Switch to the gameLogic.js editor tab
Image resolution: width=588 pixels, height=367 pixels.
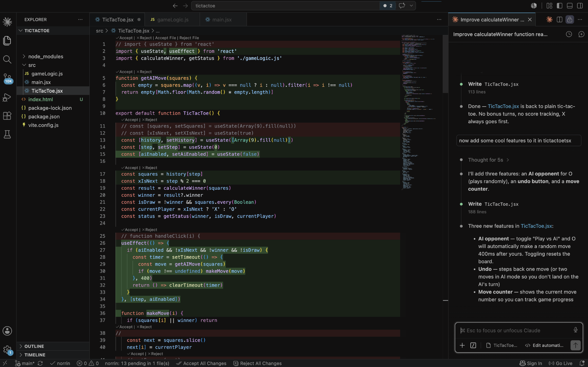point(172,20)
